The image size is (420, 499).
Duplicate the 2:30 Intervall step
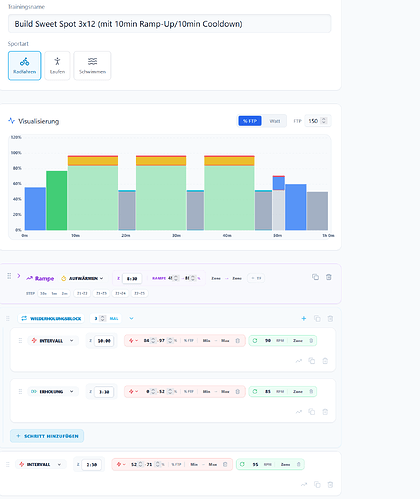pyautogui.click(x=317, y=484)
